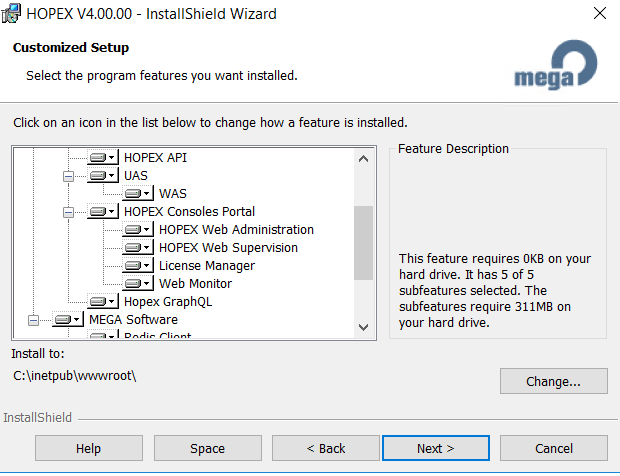The image size is (620, 476).
Task: Click the Web Monitor feature icon
Action: [x=137, y=284]
